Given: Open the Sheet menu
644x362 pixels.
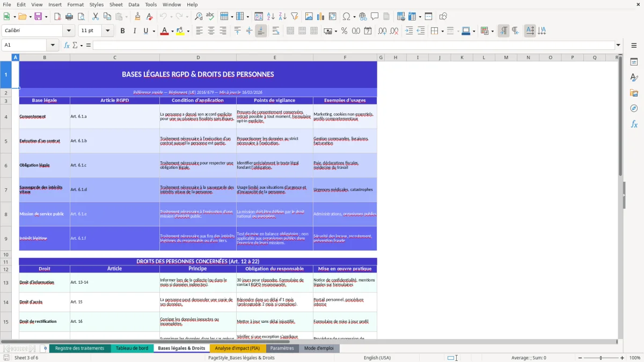Looking at the screenshot, I should click(116, 4).
